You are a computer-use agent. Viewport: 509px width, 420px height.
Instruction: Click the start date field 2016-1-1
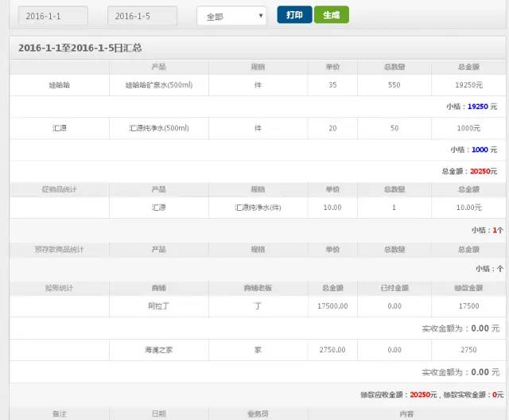[x=53, y=16]
